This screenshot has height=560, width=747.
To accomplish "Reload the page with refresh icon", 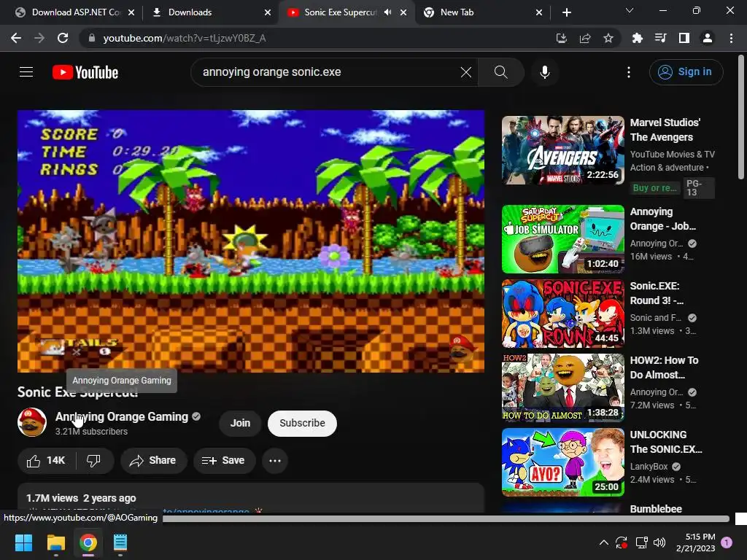I will (x=63, y=38).
